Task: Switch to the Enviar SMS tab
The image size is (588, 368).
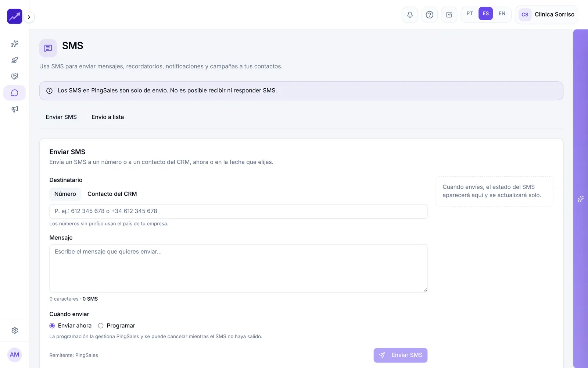Action: 61,117
